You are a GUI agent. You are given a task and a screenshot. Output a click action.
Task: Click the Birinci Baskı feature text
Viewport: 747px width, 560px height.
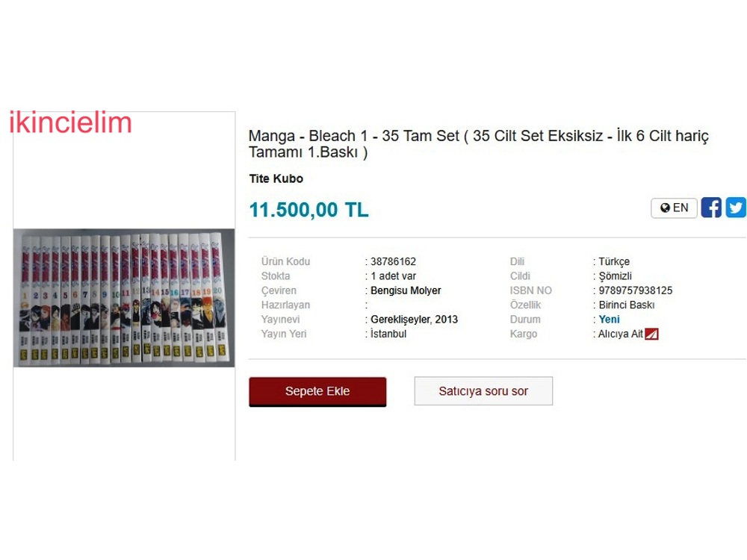point(627,305)
